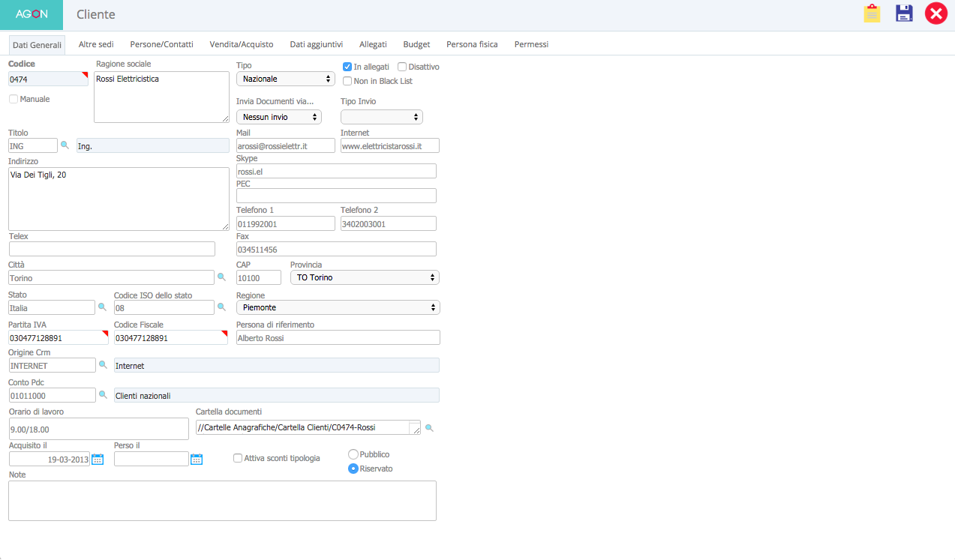
Task: Open lookup magnifier next to Stato field
Action: pos(102,307)
